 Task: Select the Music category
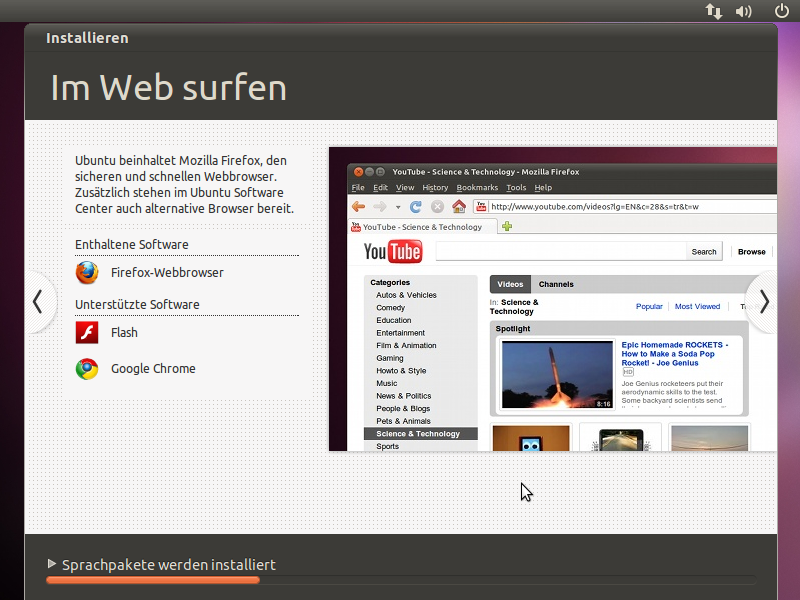tap(387, 383)
